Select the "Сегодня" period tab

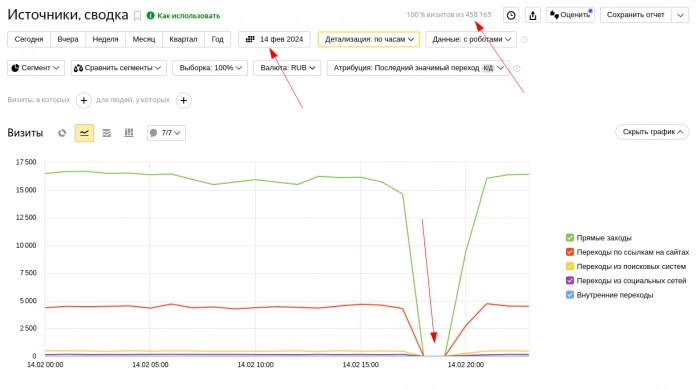click(29, 39)
